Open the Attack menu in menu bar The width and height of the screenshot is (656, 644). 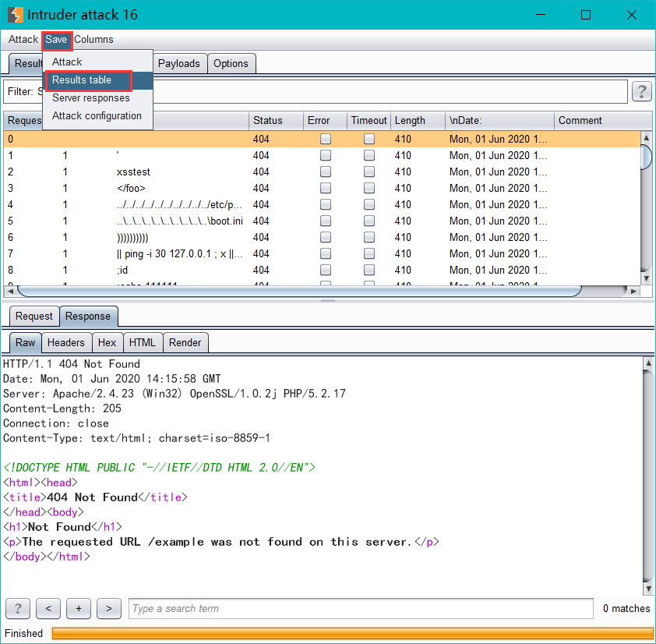click(x=23, y=39)
